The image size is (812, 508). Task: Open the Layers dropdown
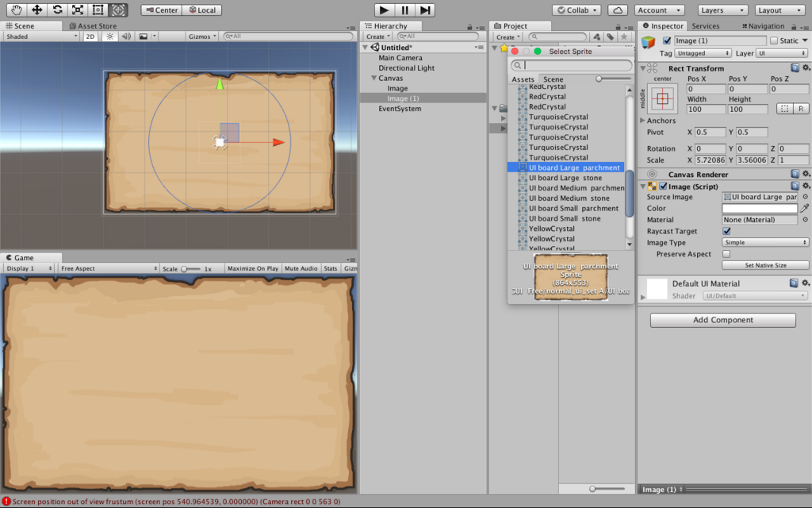click(722, 10)
